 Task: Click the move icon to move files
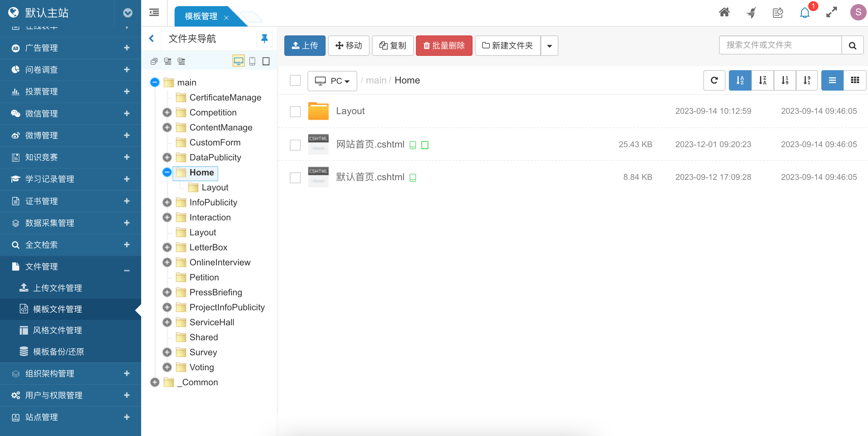(348, 46)
